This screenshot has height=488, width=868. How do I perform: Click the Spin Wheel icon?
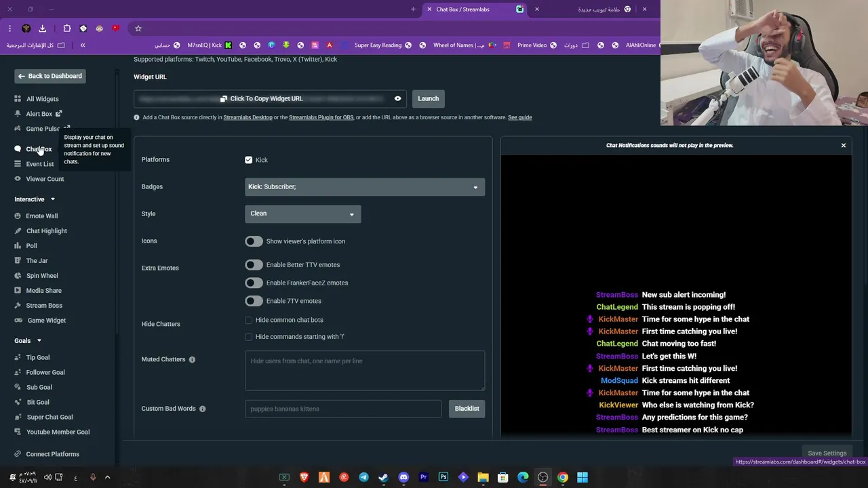[18, 275]
